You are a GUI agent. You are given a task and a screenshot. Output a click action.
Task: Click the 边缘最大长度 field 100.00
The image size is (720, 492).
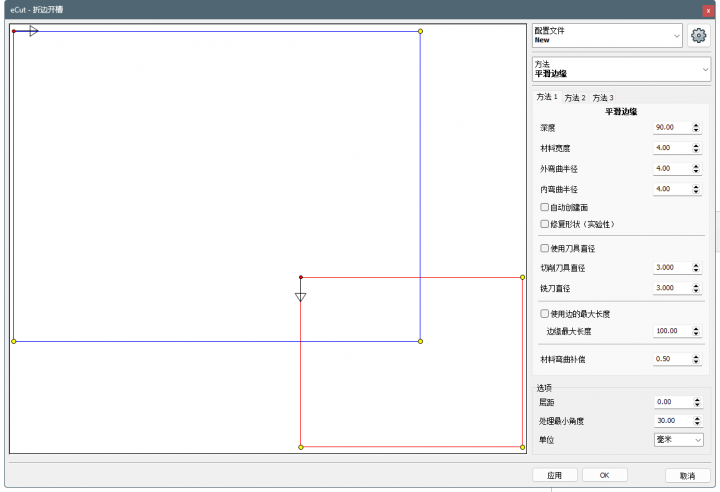click(x=672, y=331)
